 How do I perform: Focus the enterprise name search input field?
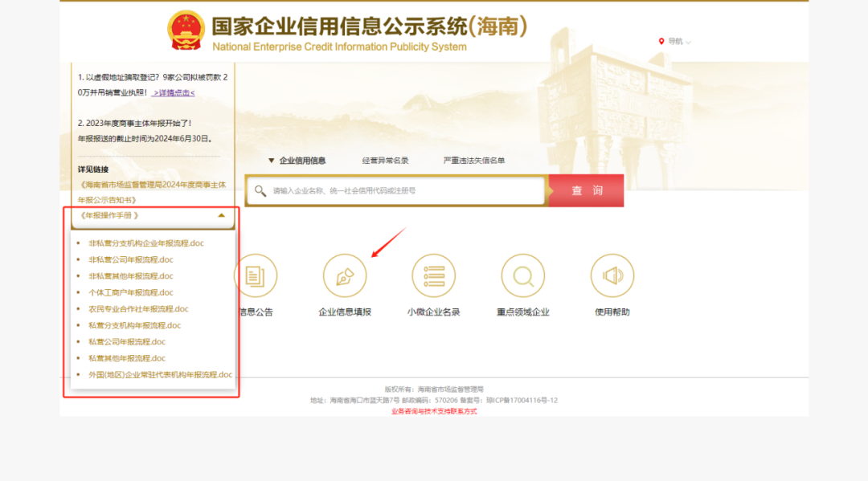(396, 191)
